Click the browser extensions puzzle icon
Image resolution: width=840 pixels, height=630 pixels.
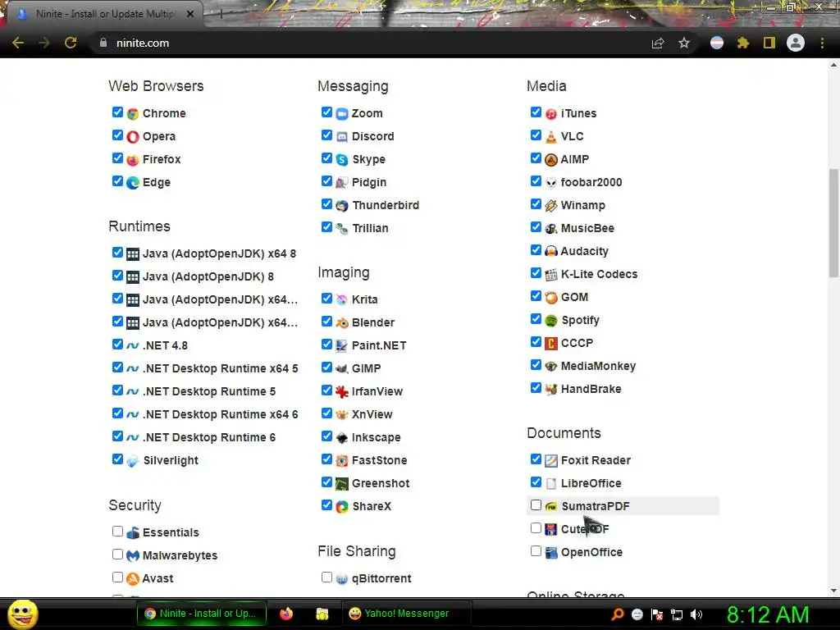[x=742, y=43]
